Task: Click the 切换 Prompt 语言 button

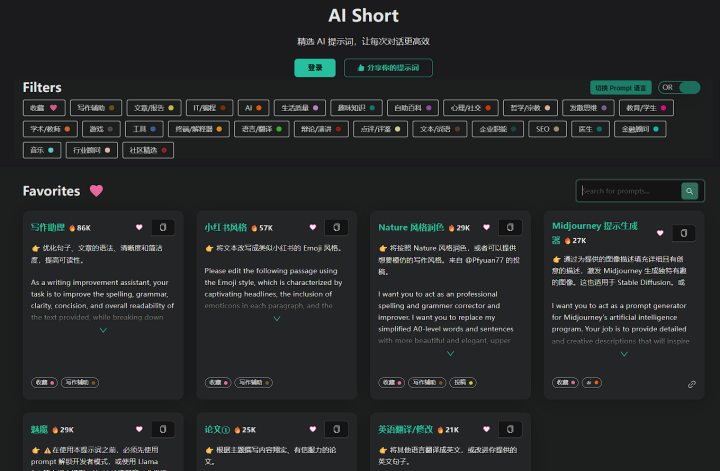Action: pos(621,87)
